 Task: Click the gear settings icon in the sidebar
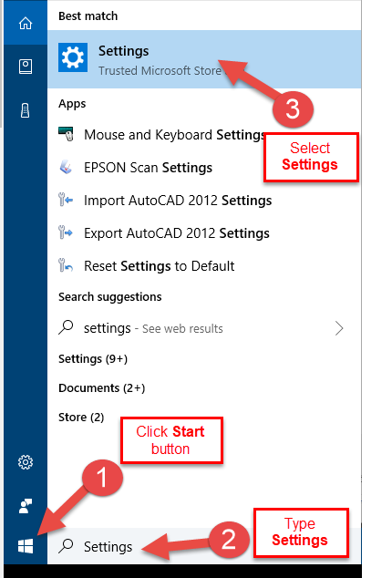(x=26, y=462)
